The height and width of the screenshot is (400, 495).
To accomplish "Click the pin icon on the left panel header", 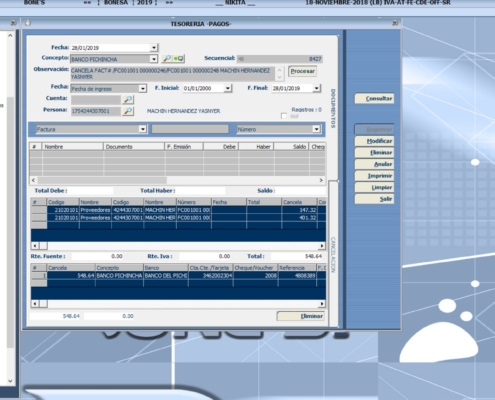I will (13, 23).
